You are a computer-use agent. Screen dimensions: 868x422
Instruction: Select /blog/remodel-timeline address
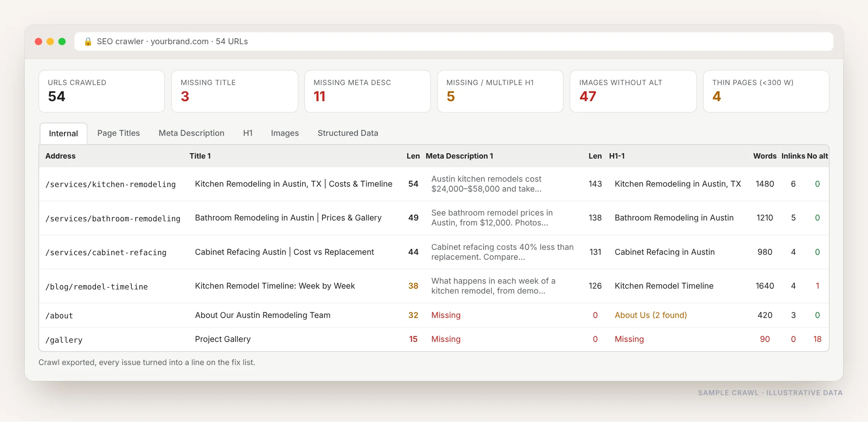coord(96,287)
